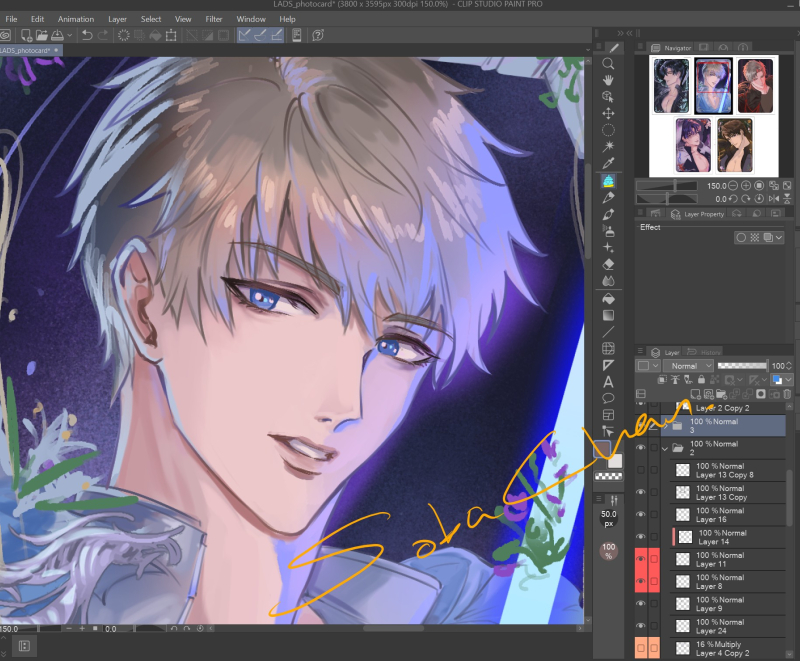Select the Auto select magic wand tool
The image size is (800, 661).
608,147
